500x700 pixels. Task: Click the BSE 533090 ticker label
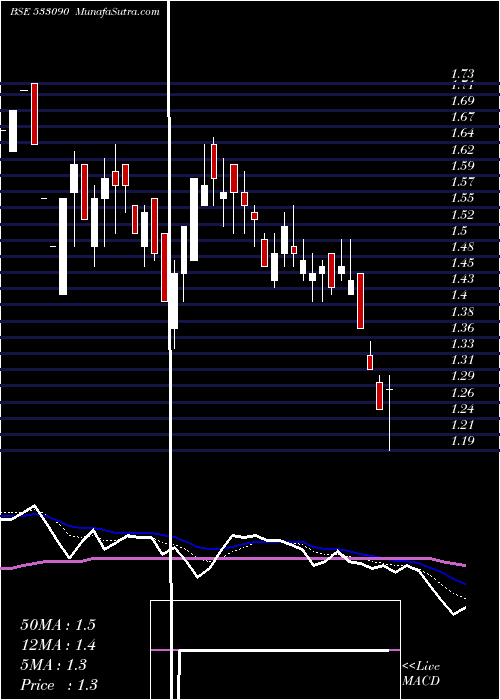tap(39, 12)
